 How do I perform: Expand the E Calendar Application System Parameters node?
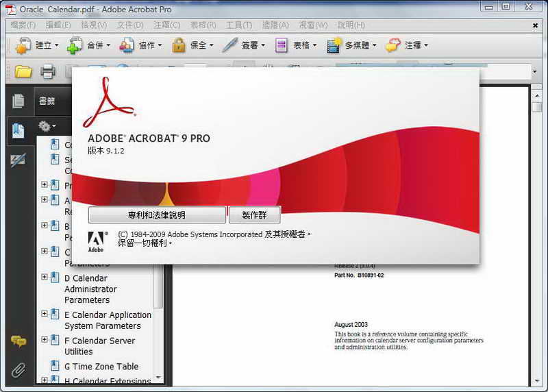coord(45,315)
